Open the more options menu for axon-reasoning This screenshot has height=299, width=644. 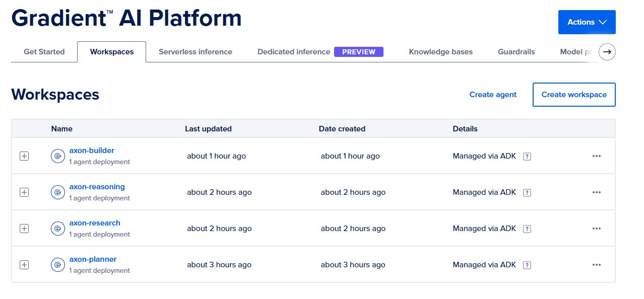point(597,192)
